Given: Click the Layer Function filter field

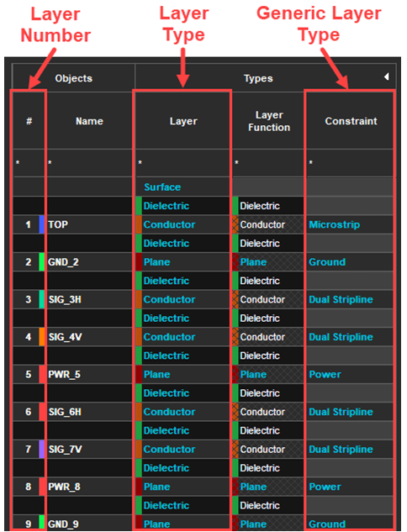Looking at the screenshot, I should pyautogui.click(x=268, y=163).
